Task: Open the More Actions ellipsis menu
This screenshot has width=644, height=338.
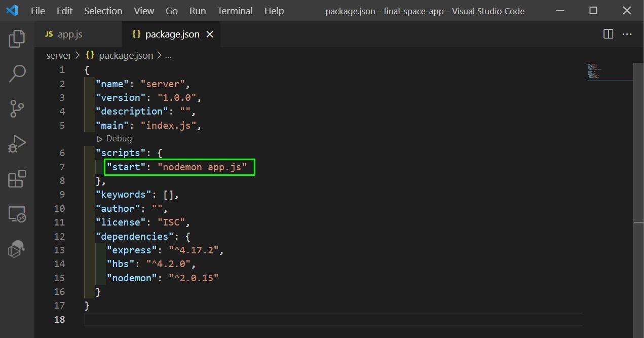Action: [x=627, y=34]
